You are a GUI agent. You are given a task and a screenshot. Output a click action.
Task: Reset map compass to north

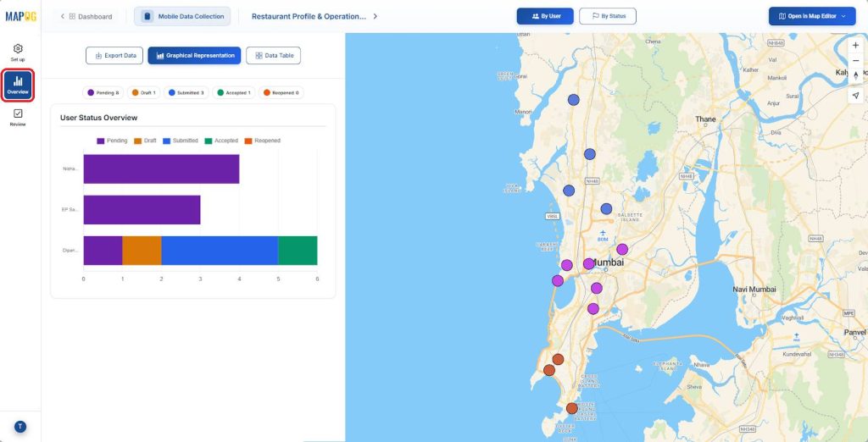pos(856,76)
